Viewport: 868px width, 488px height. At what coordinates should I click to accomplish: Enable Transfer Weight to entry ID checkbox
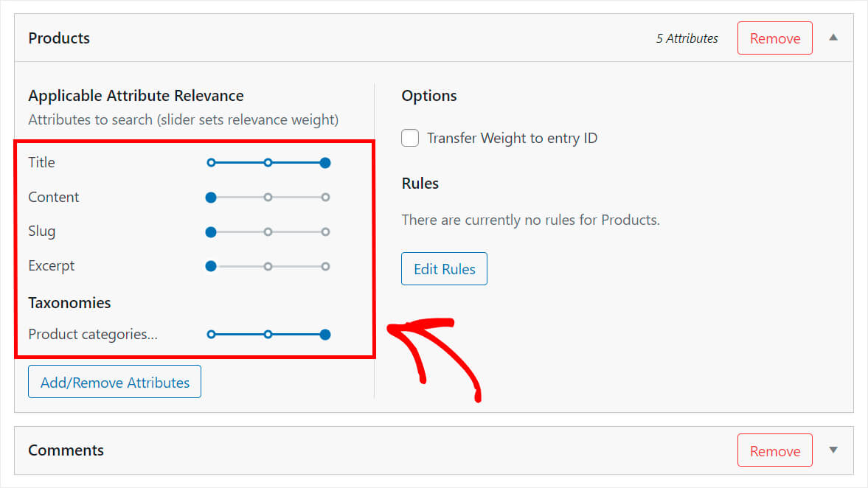tap(410, 138)
